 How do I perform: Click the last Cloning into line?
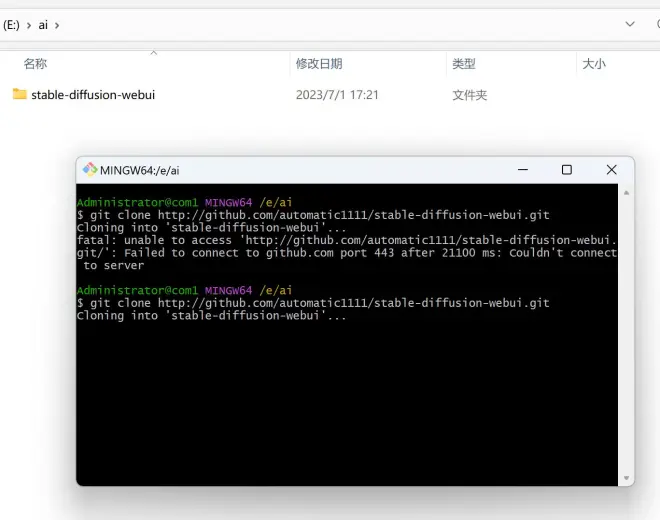pyautogui.click(x=211, y=316)
